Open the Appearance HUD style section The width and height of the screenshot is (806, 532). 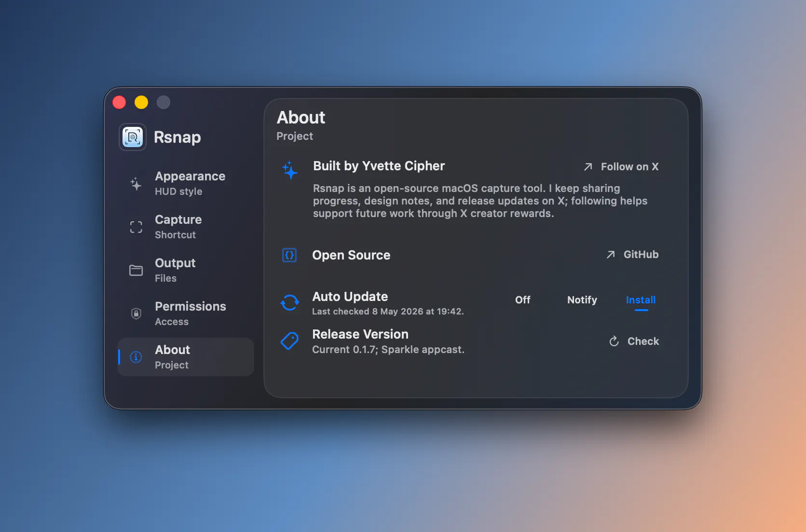point(186,183)
